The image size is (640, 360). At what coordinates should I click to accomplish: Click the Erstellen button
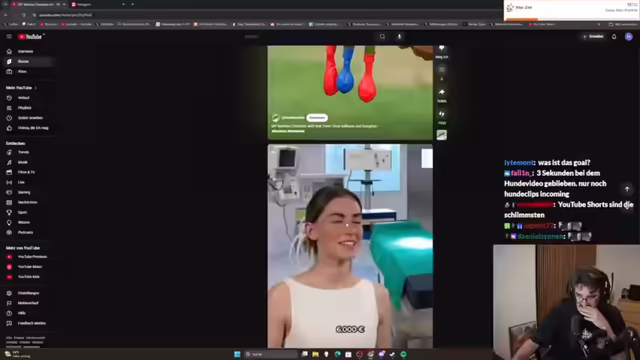coord(593,36)
